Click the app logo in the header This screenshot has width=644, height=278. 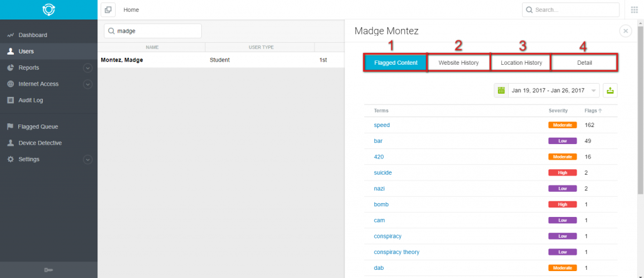(x=48, y=9)
